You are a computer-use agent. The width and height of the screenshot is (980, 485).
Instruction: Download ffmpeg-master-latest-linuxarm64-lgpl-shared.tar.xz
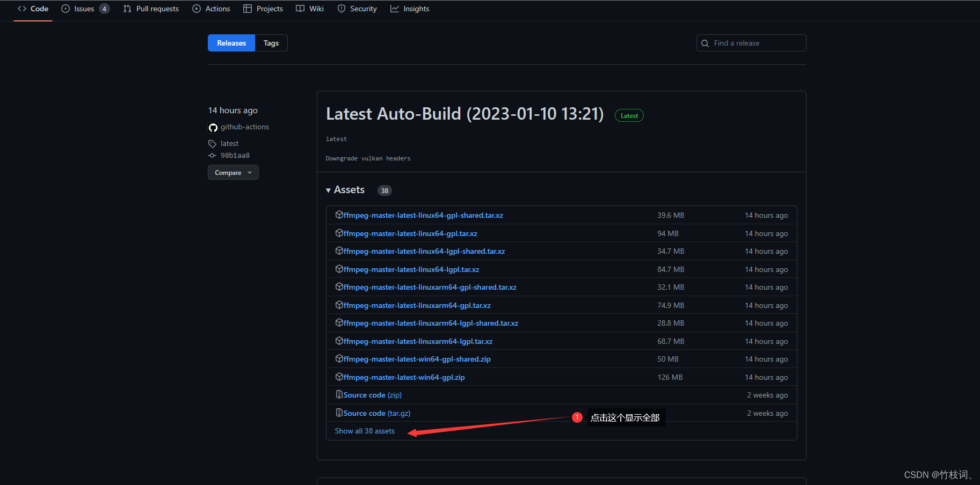click(431, 323)
